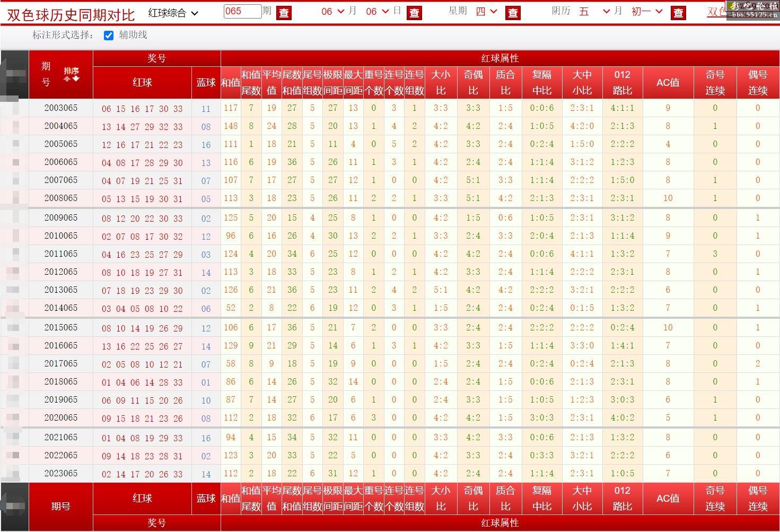
Task: Expand the day dropdown before 日
Action: (x=377, y=12)
